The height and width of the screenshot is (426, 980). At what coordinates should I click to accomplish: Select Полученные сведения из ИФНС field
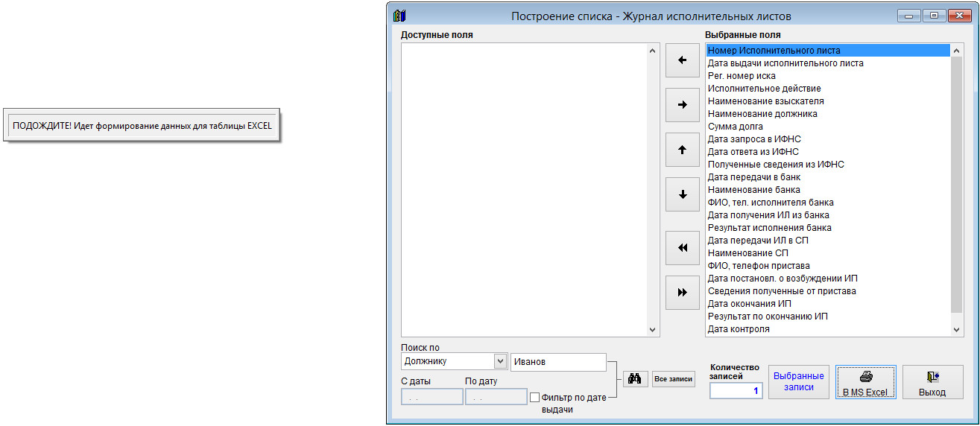pos(828,165)
